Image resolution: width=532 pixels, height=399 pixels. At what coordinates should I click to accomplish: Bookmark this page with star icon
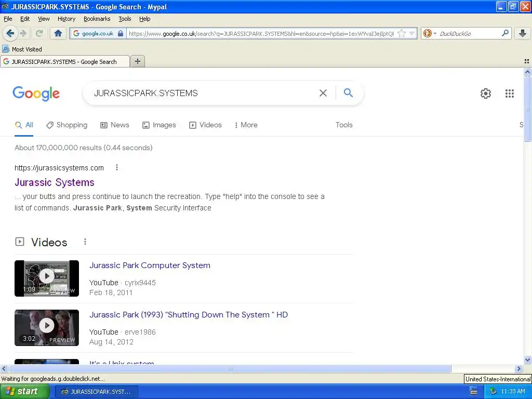(402, 33)
